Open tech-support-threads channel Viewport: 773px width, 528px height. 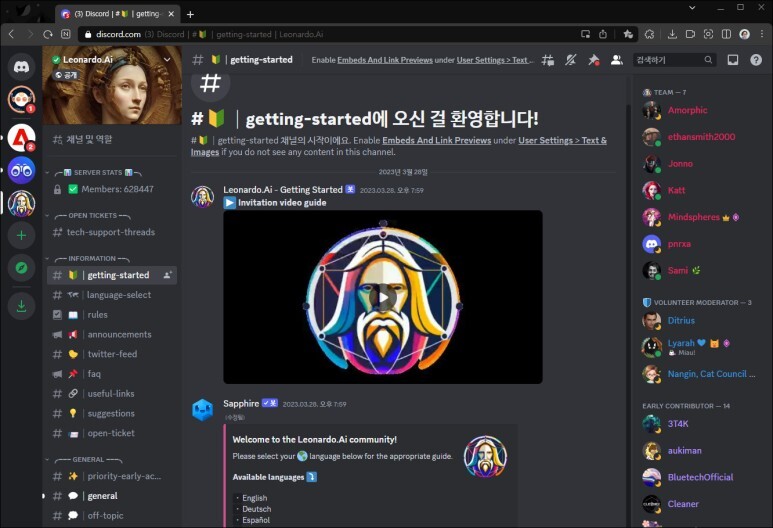112,232
